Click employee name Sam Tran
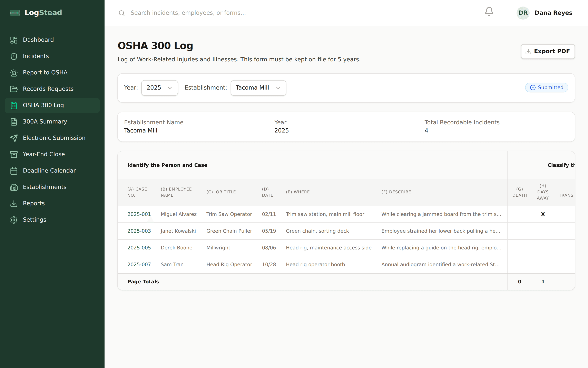Image resolution: width=588 pixels, height=368 pixels. [172, 265]
